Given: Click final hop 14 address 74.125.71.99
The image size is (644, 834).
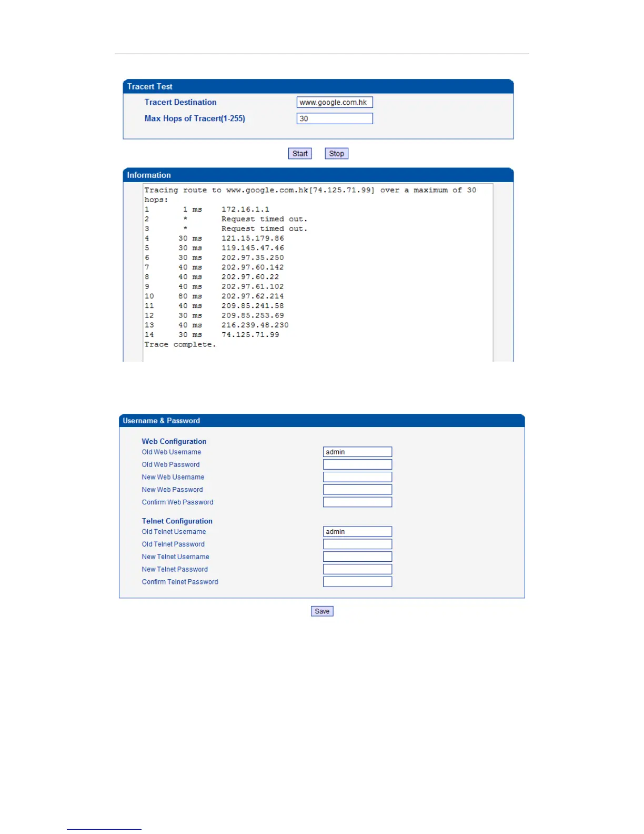Looking at the screenshot, I should click(x=250, y=335).
